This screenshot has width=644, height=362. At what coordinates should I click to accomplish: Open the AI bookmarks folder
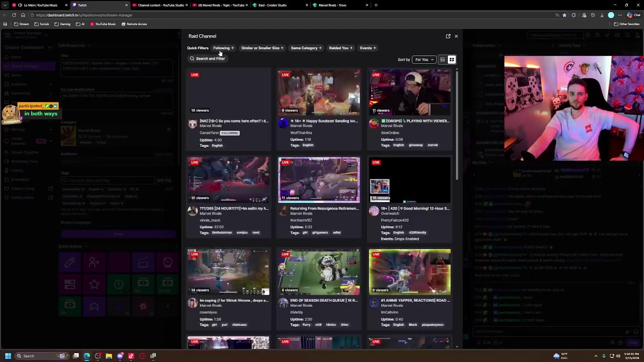pyautogui.click(x=80, y=24)
